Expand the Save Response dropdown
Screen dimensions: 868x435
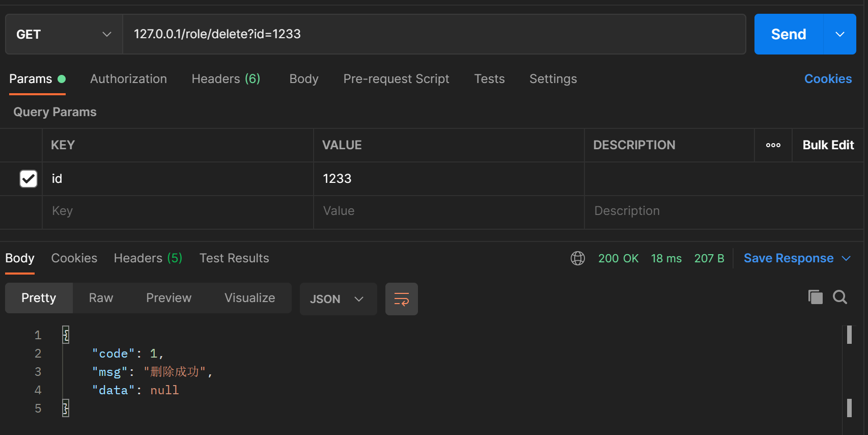(846, 258)
